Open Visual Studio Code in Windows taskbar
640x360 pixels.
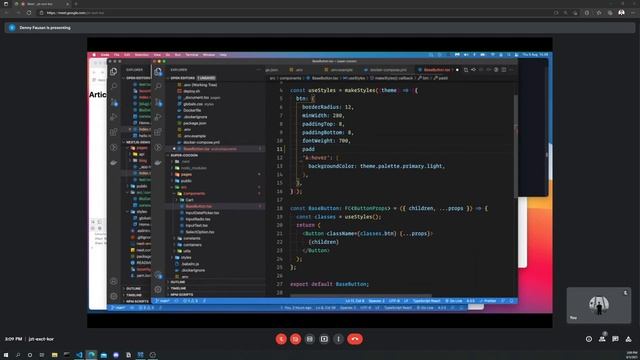pyautogui.click(x=79, y=355)
